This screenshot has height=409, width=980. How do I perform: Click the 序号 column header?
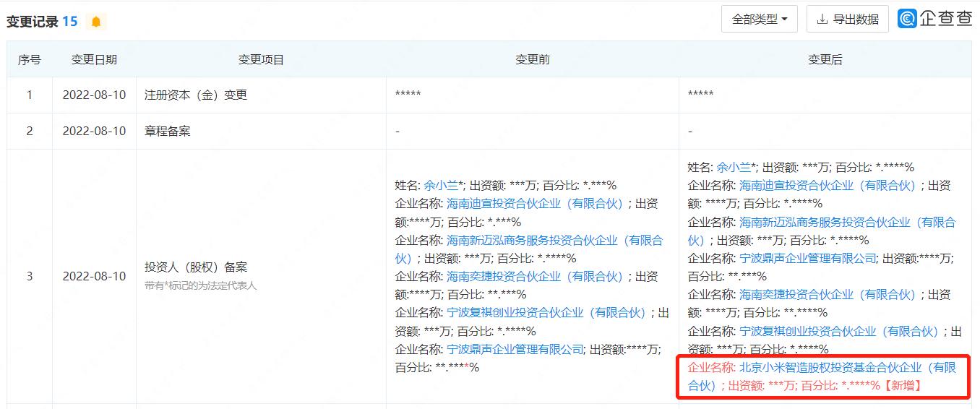point(30,59)
